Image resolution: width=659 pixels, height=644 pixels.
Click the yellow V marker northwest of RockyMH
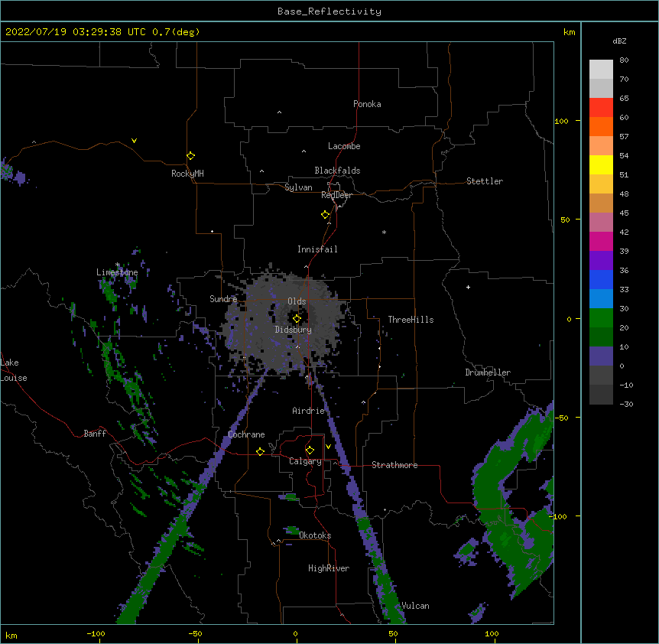(x=134, y=141)
